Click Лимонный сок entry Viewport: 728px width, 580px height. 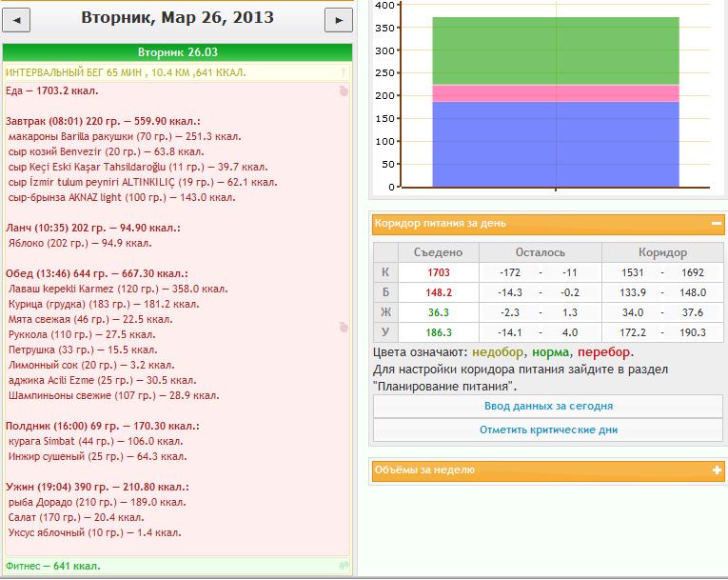pos(91,366)
